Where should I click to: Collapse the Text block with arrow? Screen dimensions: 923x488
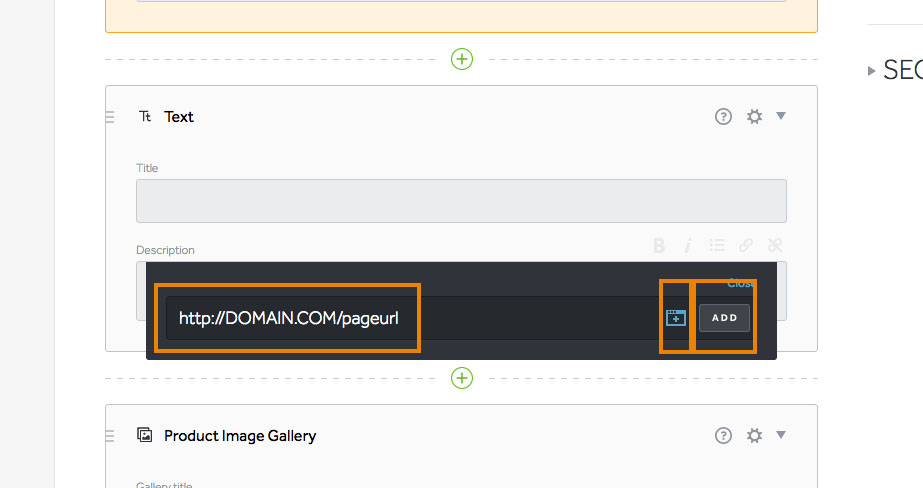(x=781, y=116)
